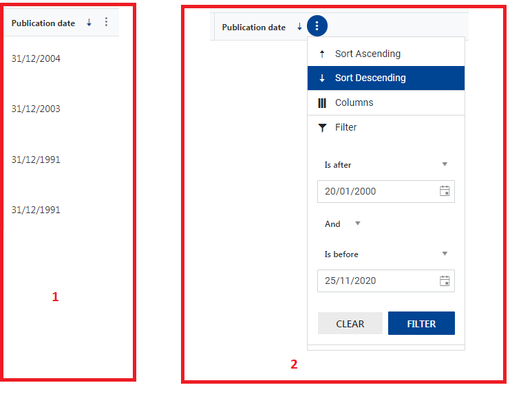This screenshot has height=416, width=532.
Task: Click the blue circular three-dot menu button
Action: [x=317, y=27]
